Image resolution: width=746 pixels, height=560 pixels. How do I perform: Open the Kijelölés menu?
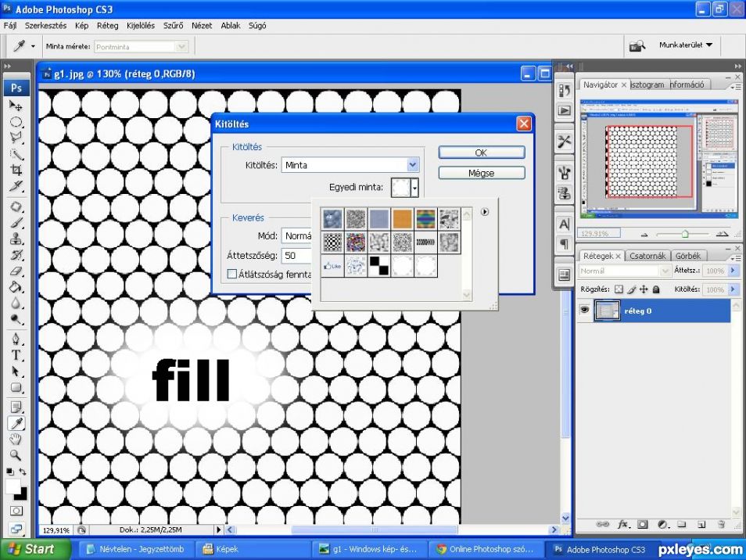(x=140, y=26)
